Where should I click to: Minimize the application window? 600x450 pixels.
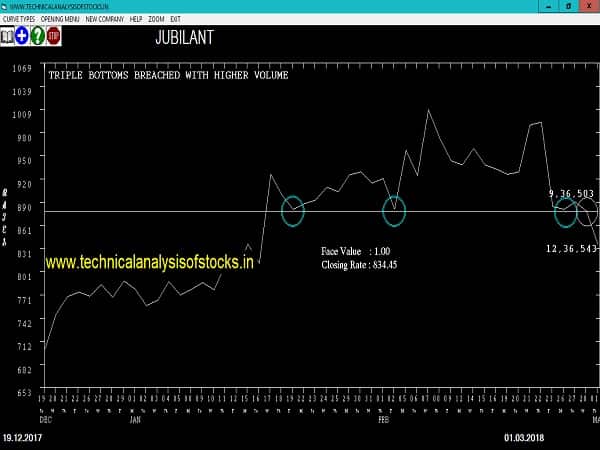pos(549,5)
